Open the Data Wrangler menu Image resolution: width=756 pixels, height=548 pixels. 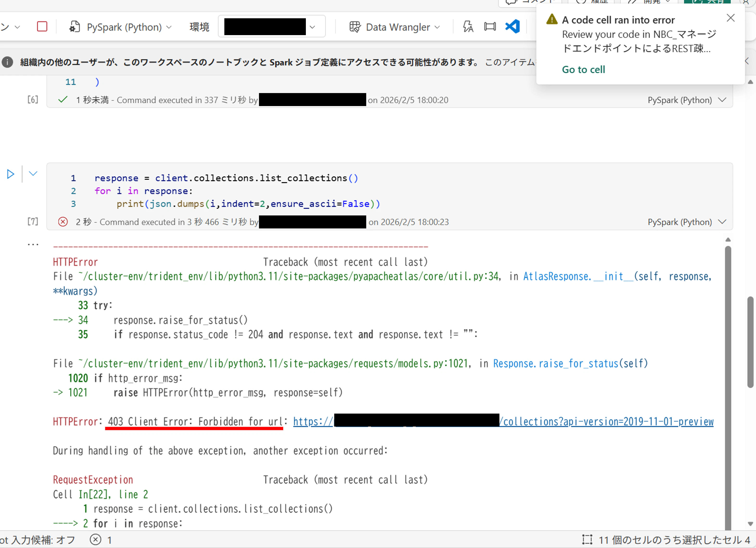pyautogui.click(x=394, y=27)
